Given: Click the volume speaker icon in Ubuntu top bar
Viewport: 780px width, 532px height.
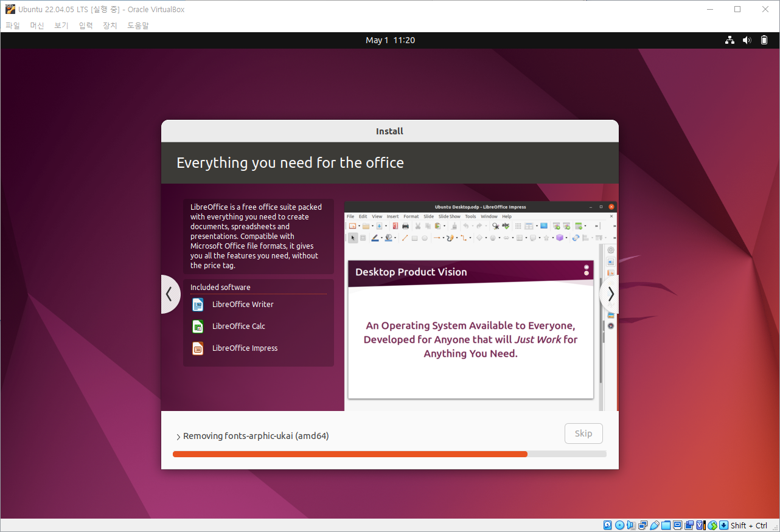Looking at the screenshot, I should pyautogui.click(x=747, y=40).
